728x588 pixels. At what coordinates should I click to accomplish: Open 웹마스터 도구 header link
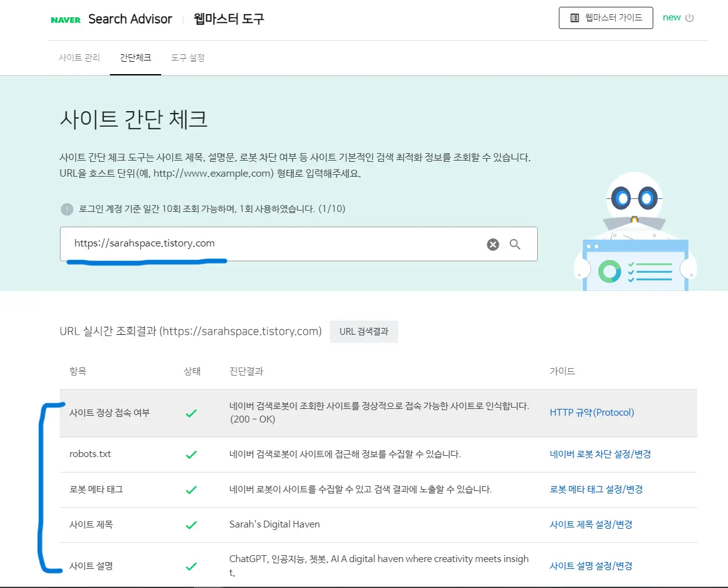click(x=229, y=19)
